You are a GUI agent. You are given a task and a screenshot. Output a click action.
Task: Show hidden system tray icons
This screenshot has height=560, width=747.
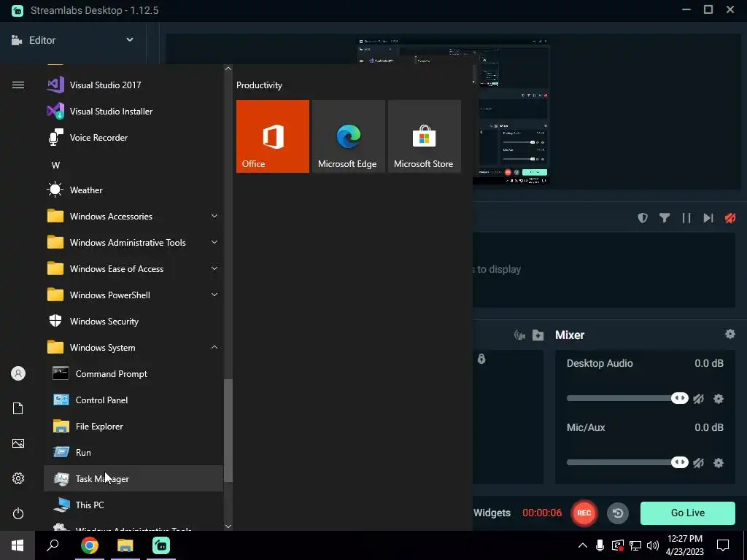(582, 545)
